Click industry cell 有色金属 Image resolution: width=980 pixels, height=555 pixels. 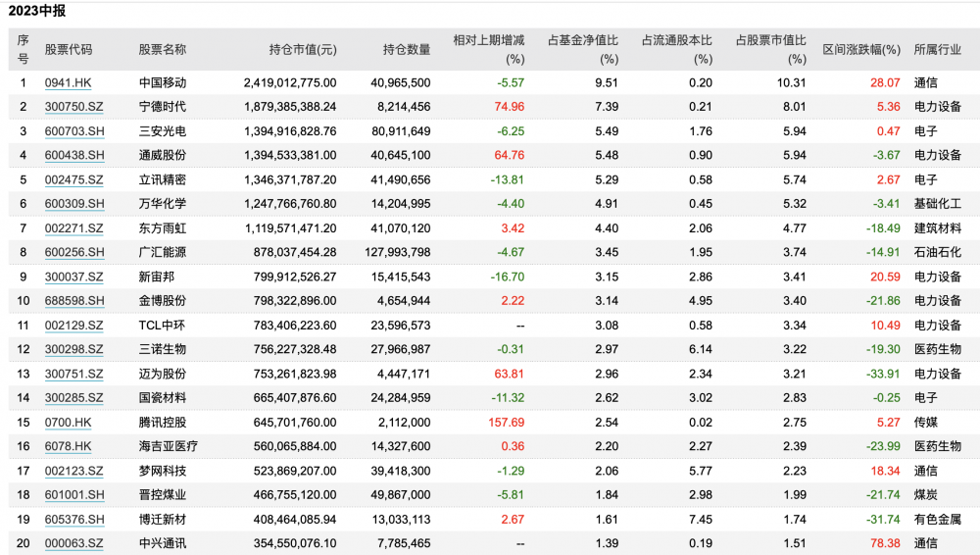[x=938, y=520]
